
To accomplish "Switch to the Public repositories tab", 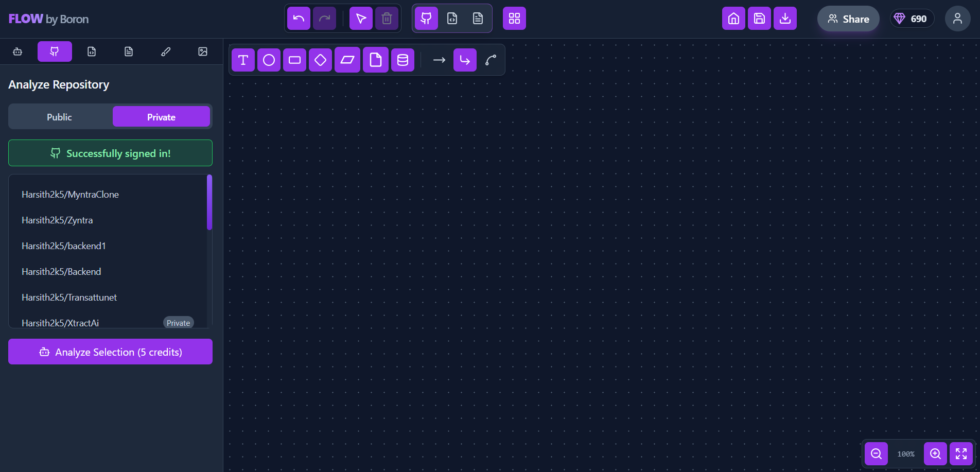I will pyautogui.click(x=59, y=116).
